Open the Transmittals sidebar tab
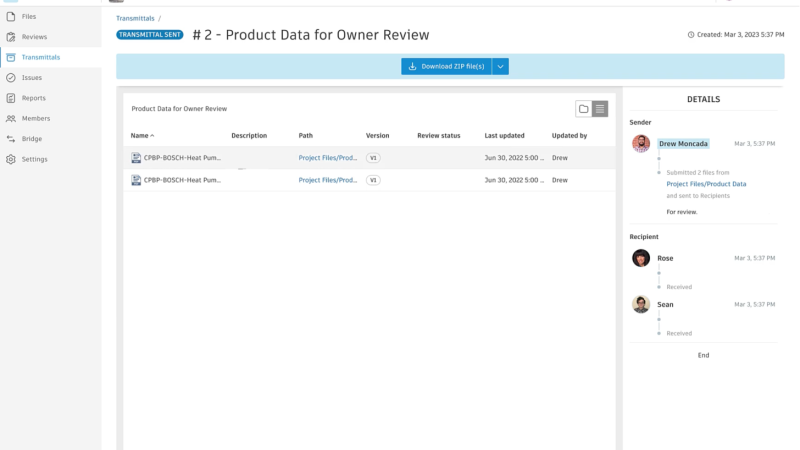The image size is (800, 450). pos(41,57)
